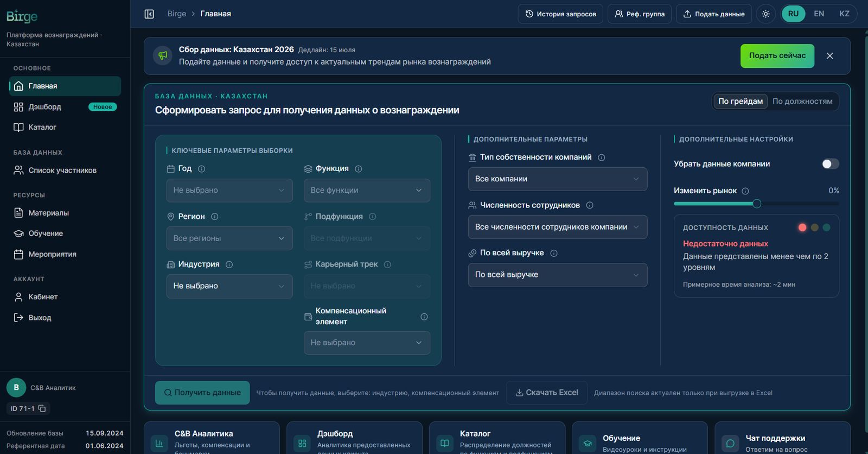Viewport: 868px width, 454px height.
Task: Click the Чат поддержки chat icon
Action: tap(730, 443)
